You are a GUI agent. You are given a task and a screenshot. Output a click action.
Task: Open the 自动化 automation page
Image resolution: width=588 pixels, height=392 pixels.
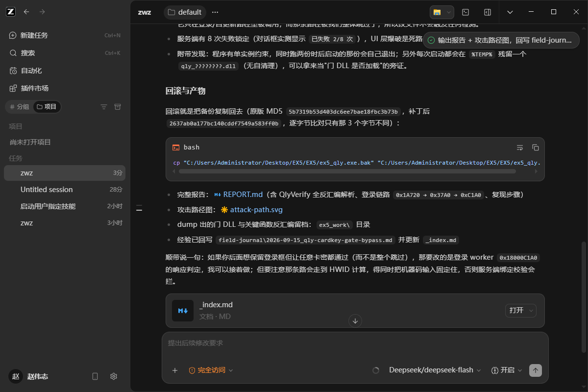click(x=65, y=71)
